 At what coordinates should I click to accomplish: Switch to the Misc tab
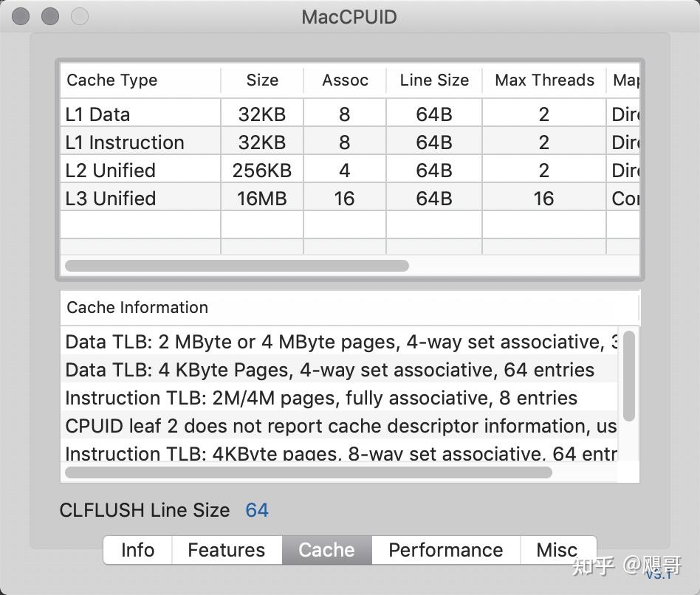coord(557,550)
